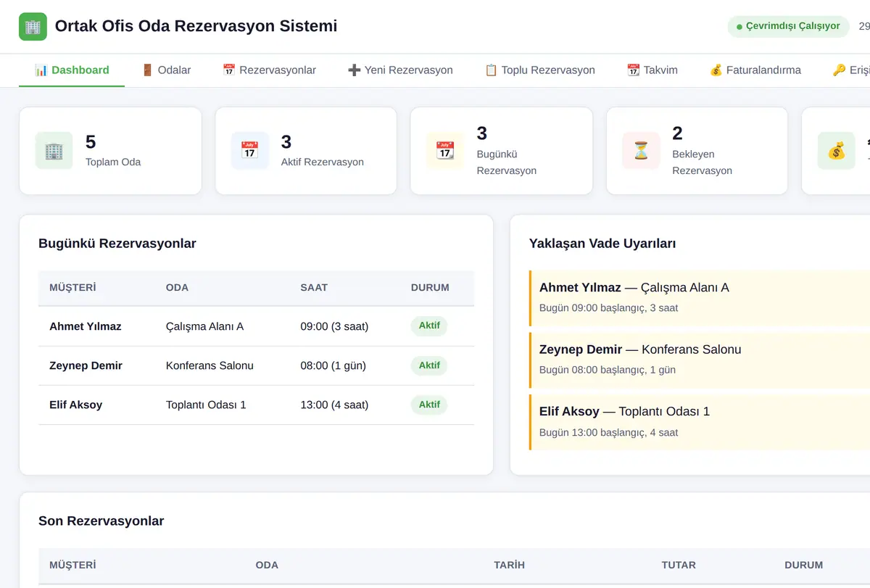Viewport: 870px width, 588px height.
Task: Open the Rezervasyonlar tab
Action: (269, 70)
